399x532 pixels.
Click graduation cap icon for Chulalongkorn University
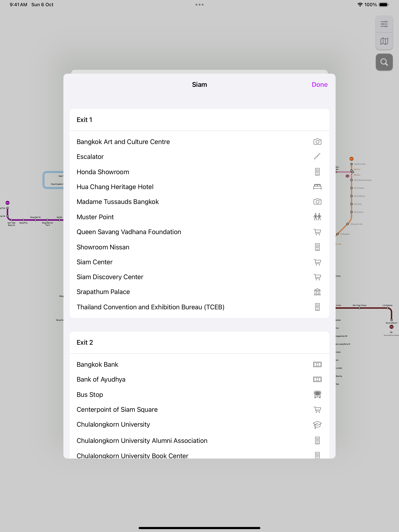pyautogui.click(x=317, y=425)
